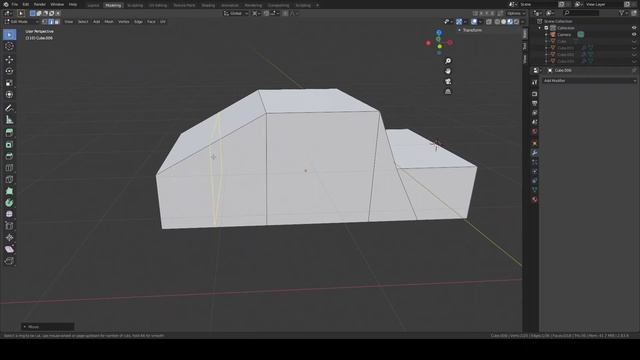Open the Vertex menu in viewport header
Image resolution: width=640 pixels, height=360 pixels.
(x=124, y=22)
